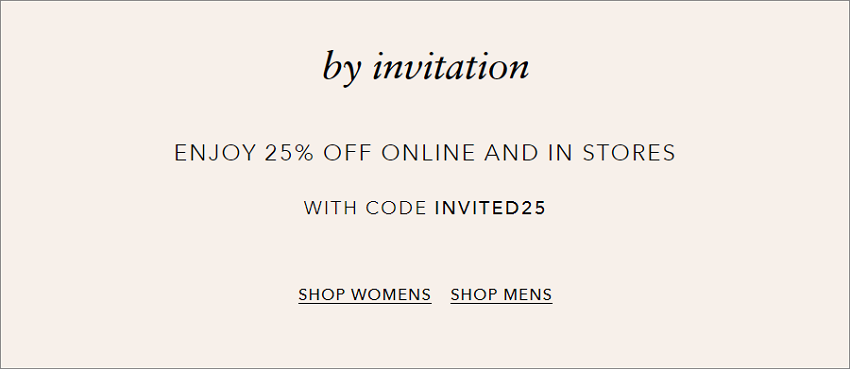Click the word 'OFF' in the headline
The width and height of the screenshot is (850, 369).
tap(347, 153)
